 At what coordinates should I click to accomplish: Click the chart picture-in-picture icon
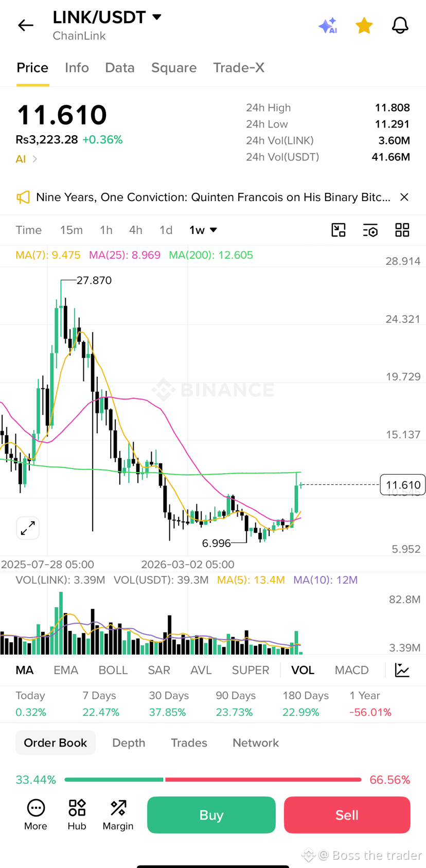pyautogui.click(x=339, y=230)
